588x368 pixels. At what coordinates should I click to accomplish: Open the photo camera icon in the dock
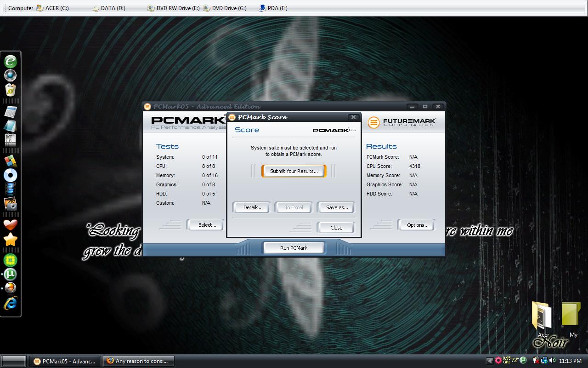[10, 203]
